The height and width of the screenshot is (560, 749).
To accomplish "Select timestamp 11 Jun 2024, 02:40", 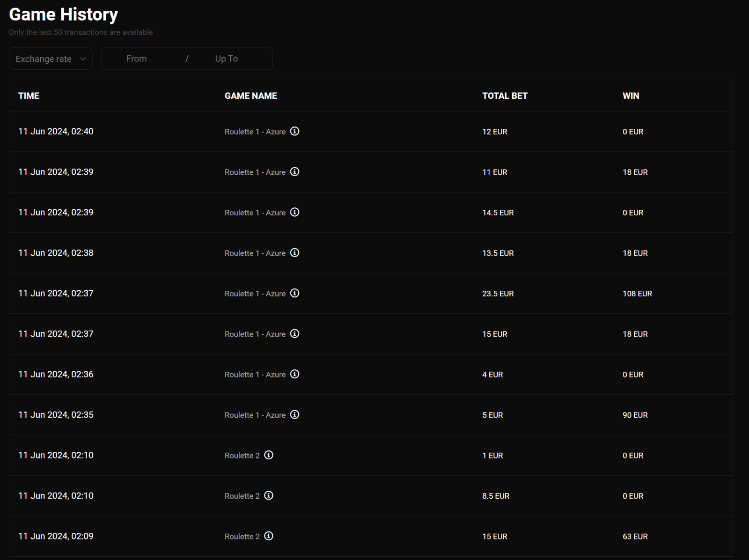I will 56,132.
